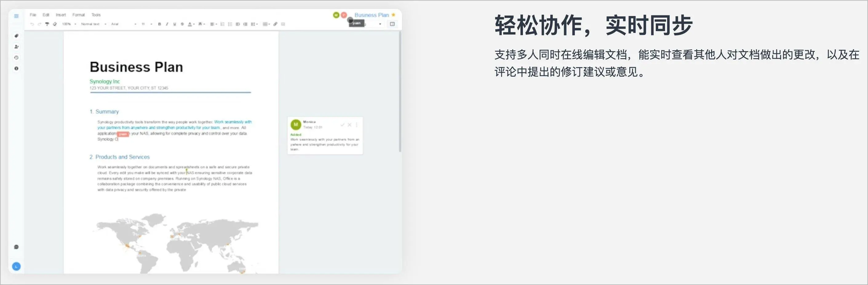Open the Format menu
Viewport: 868px width, 285px height.
coord(78,15)
